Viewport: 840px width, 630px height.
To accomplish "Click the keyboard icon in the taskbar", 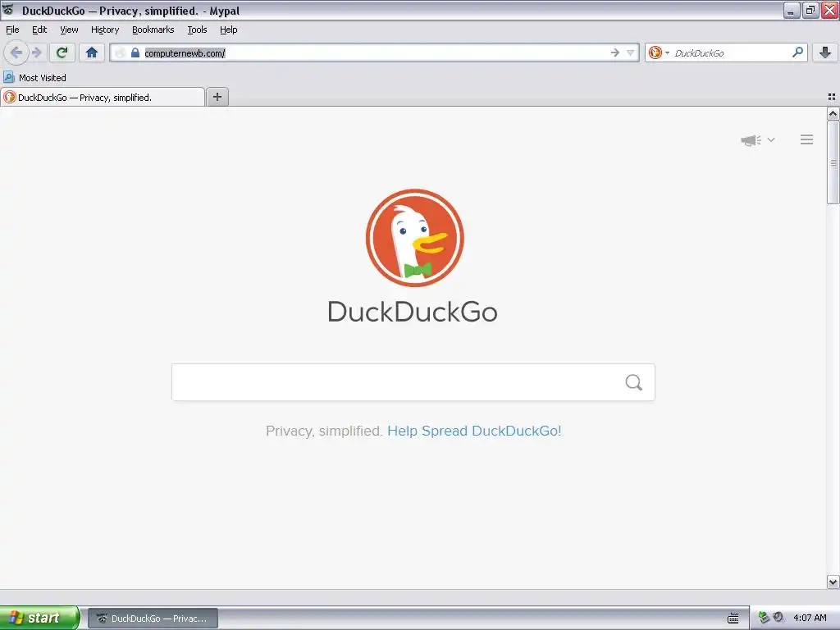I will (x=733, y=619).
